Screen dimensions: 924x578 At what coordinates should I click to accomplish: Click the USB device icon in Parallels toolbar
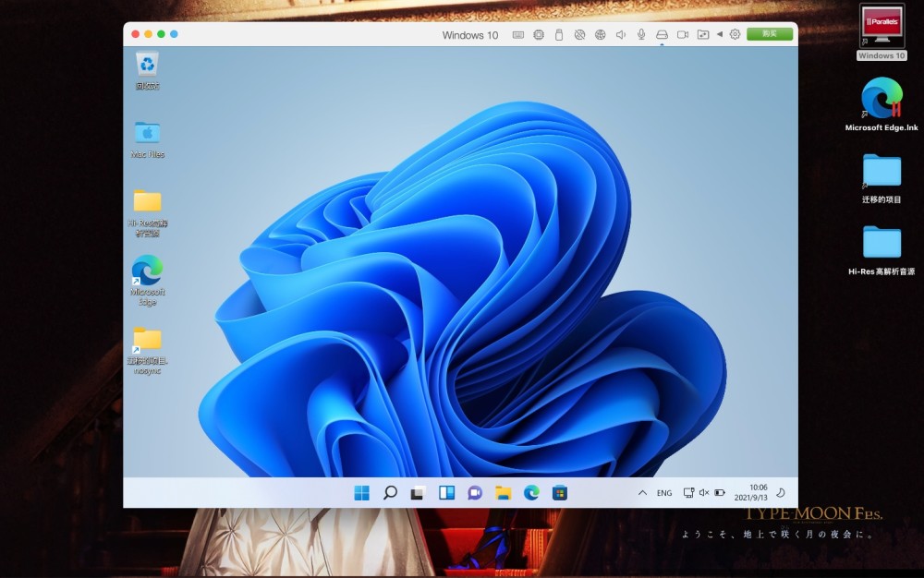[x=558, y=35]
